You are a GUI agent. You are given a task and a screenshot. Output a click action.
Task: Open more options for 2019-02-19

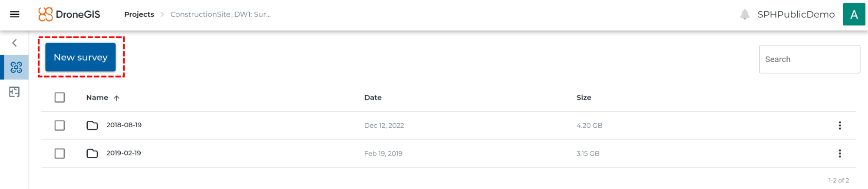click(840, 153)
